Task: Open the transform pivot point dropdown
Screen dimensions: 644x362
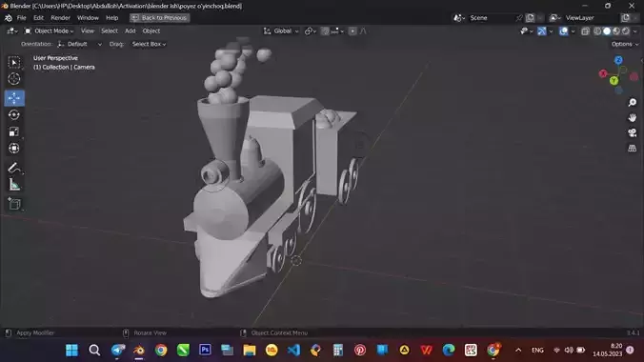Action: click(x=310, y=30)
